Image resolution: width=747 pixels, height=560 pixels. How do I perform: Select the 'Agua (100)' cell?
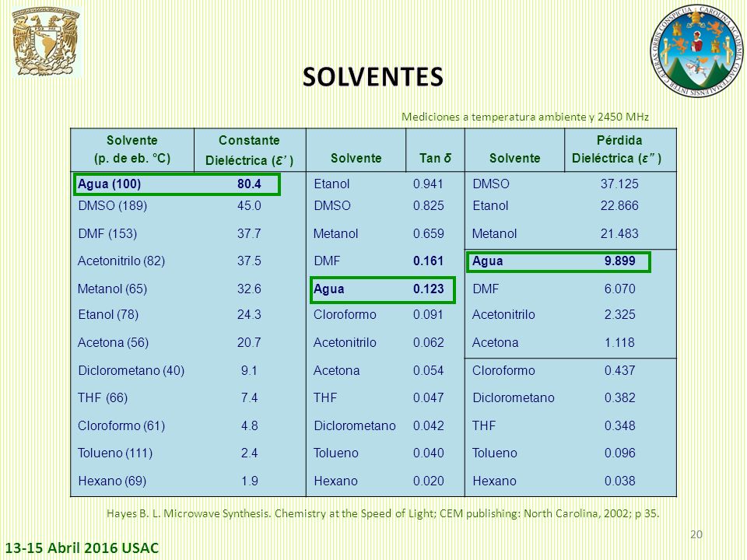(x=109, y=184)
